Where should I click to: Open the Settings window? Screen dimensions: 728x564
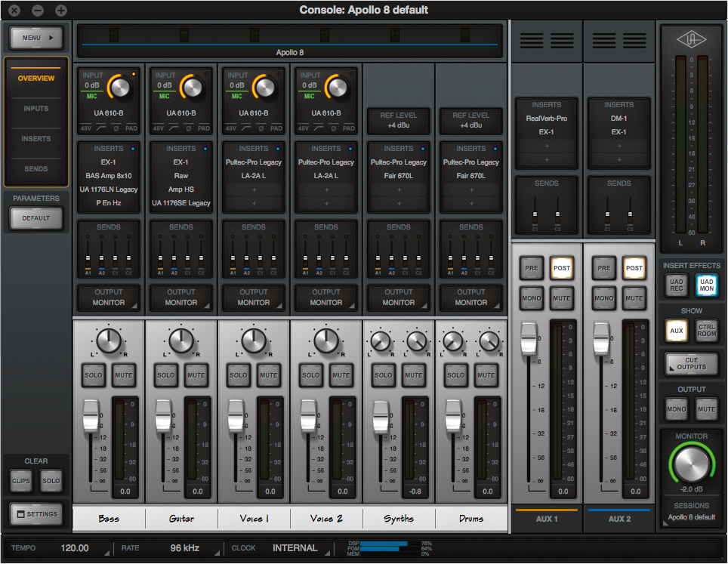[35, 514]
